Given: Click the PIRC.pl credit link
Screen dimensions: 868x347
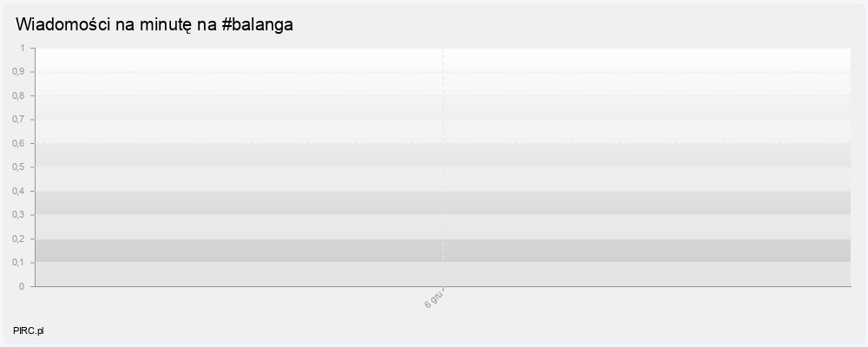Looking at the screenshot, I should (29, 331).
